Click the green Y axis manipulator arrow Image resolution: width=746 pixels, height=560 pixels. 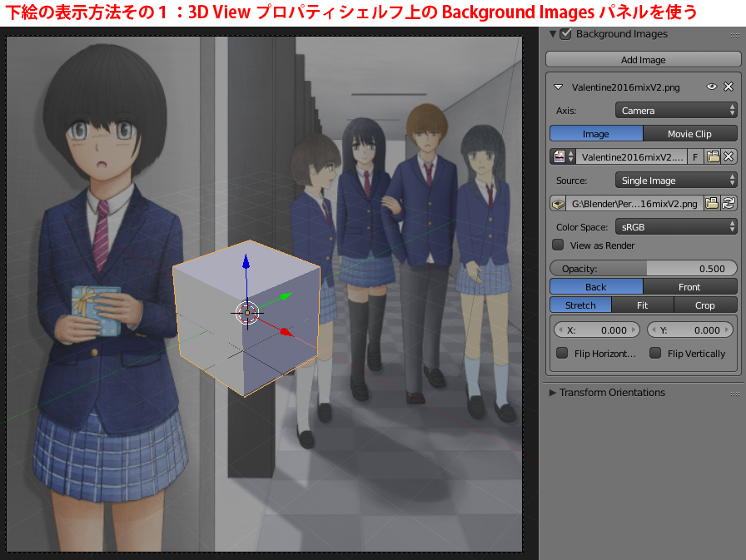pyautogui.click(x=286, y=296)
